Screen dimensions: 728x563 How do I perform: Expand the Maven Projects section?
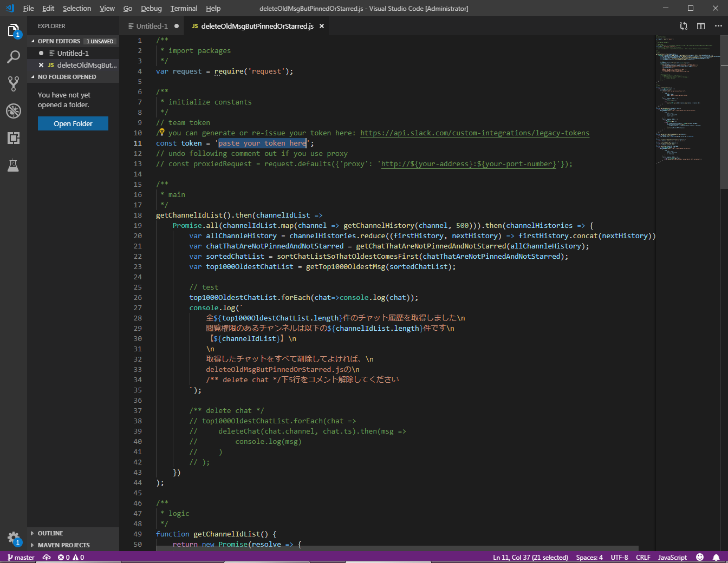63,545
